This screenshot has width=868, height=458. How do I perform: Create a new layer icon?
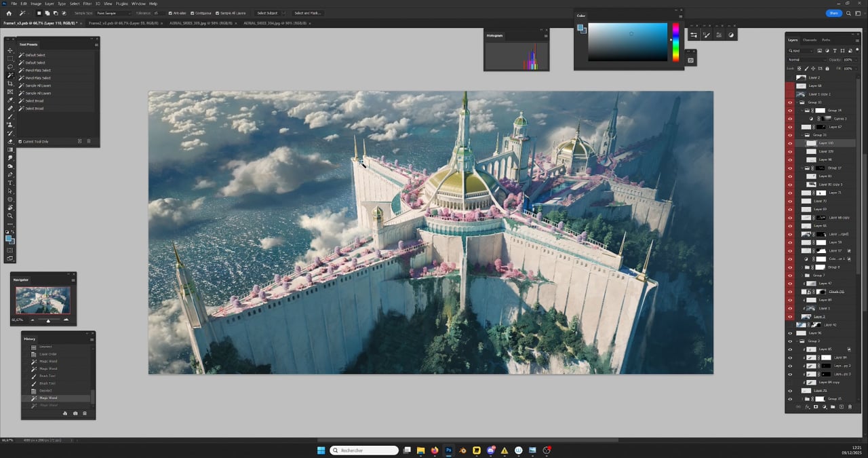point(842,406)
